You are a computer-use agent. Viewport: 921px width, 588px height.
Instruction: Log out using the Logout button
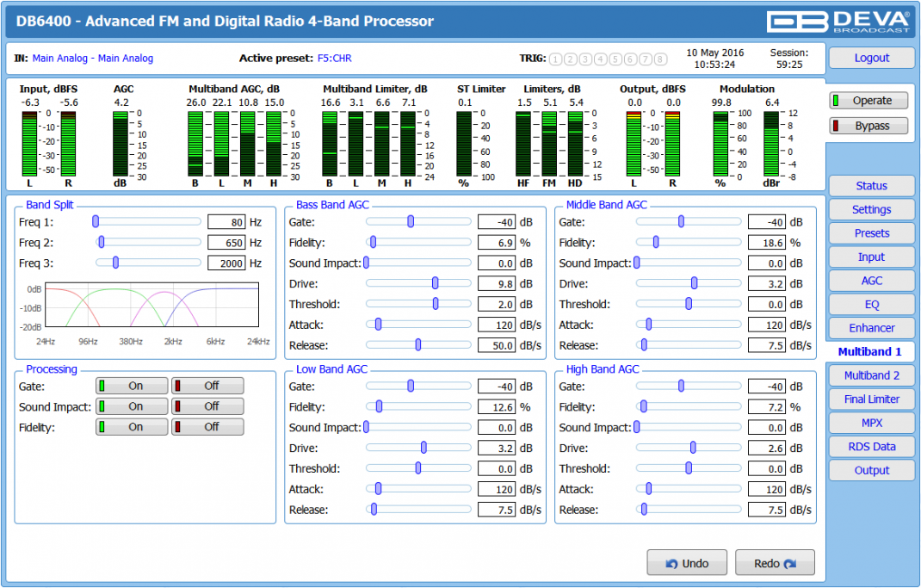871,59
